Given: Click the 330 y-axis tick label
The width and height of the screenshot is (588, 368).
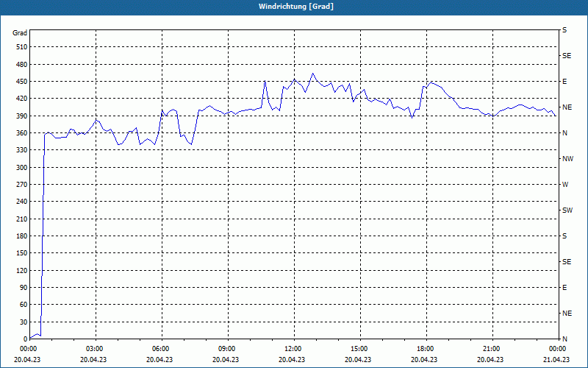Looking at the screenshot, I should 22,150.
